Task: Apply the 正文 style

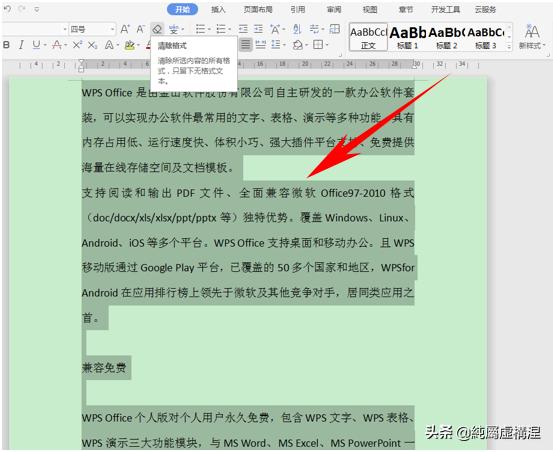Action: (x=369, y=37)
